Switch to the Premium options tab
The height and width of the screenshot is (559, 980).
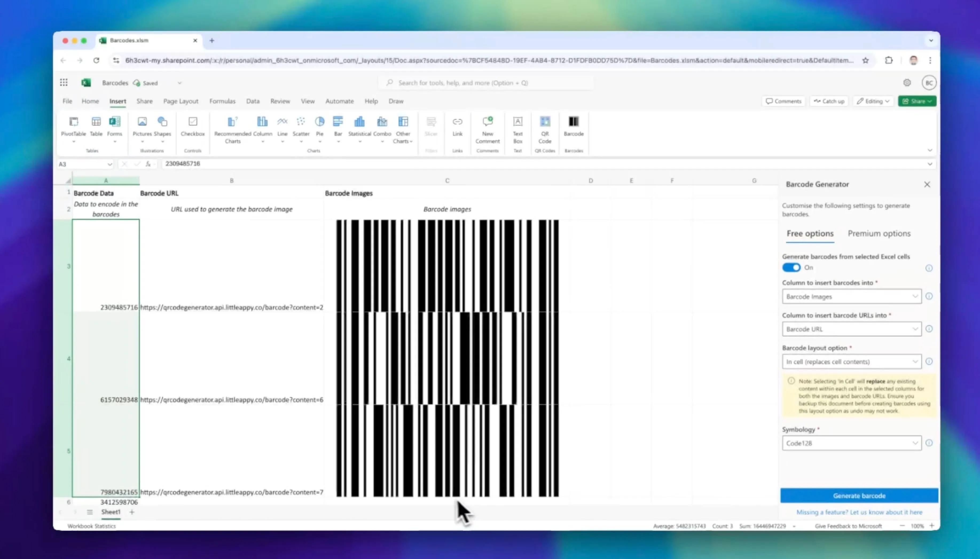879,233
